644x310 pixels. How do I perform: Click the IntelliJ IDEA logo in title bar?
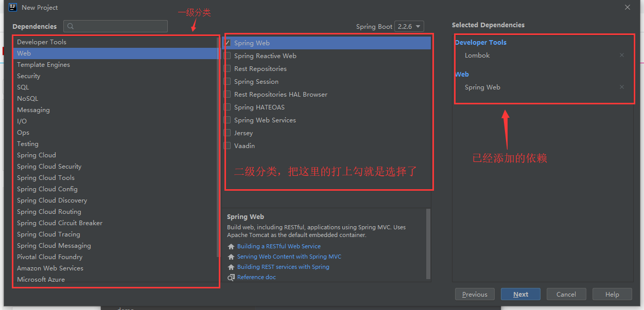[x=13, y=7]
